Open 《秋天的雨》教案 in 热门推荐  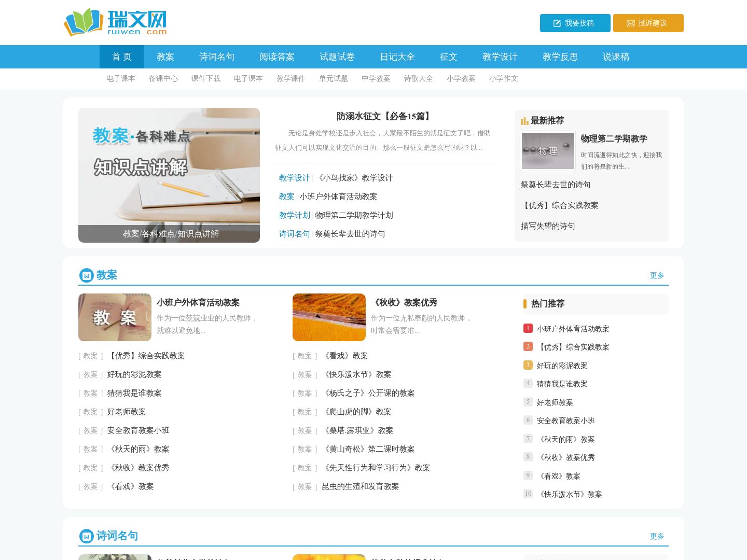(566, 439)
